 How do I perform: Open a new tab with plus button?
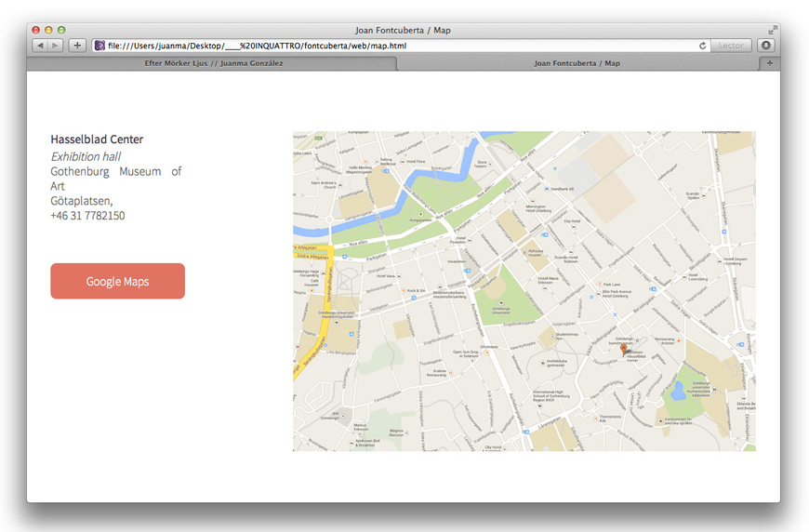[x=769, y=63]
